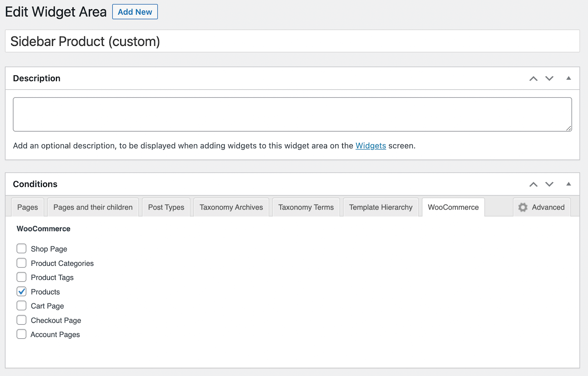The width and height of the screenshot is (588, 376).
Task: Collapse the Description panel
Action: 569,78
